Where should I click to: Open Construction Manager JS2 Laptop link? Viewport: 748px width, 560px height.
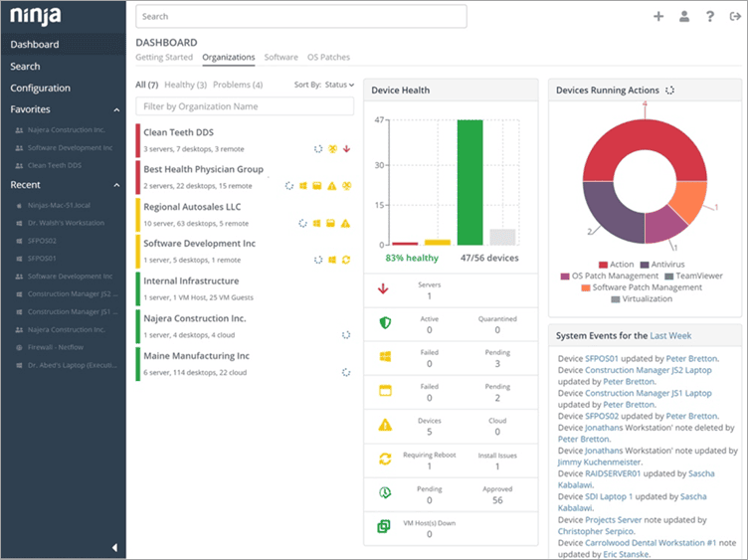[648, 370]
